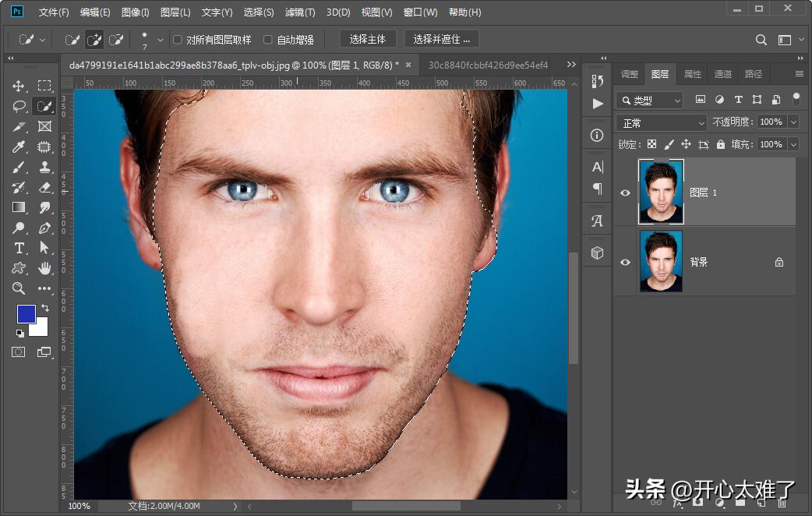Activate the Hand tool
Viewport: 812px width, 516px height.
(44, 268)
